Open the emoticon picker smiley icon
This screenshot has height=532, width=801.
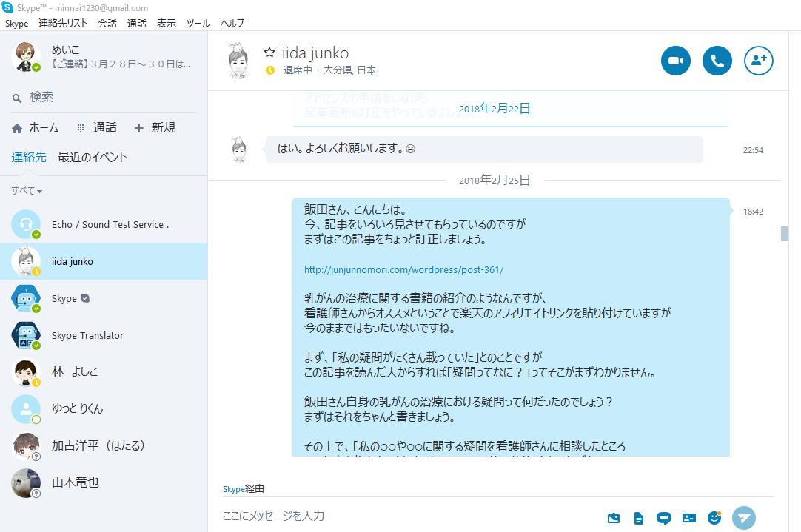tap(714, 518)
